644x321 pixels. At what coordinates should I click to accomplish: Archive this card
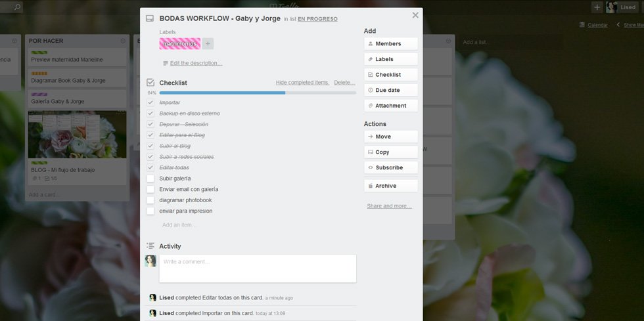coord(390,186)
